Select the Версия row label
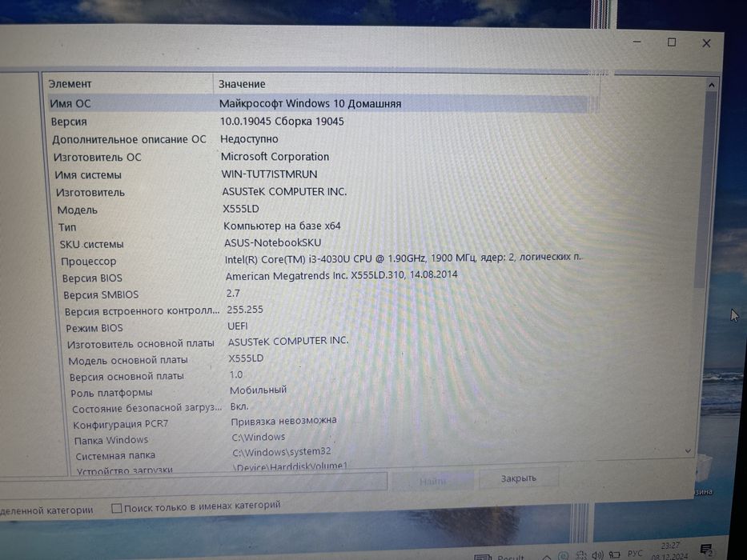Screen dimensions: 747x560 69,122
